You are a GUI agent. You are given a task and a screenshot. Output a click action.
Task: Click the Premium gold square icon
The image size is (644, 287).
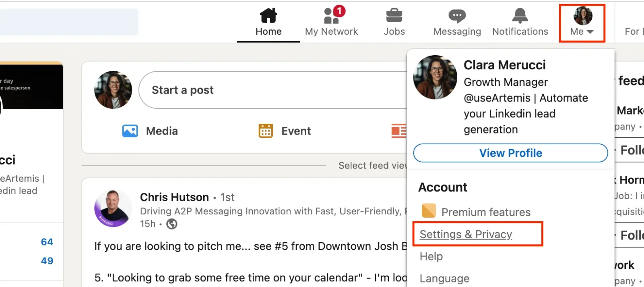tap(429, 211)
